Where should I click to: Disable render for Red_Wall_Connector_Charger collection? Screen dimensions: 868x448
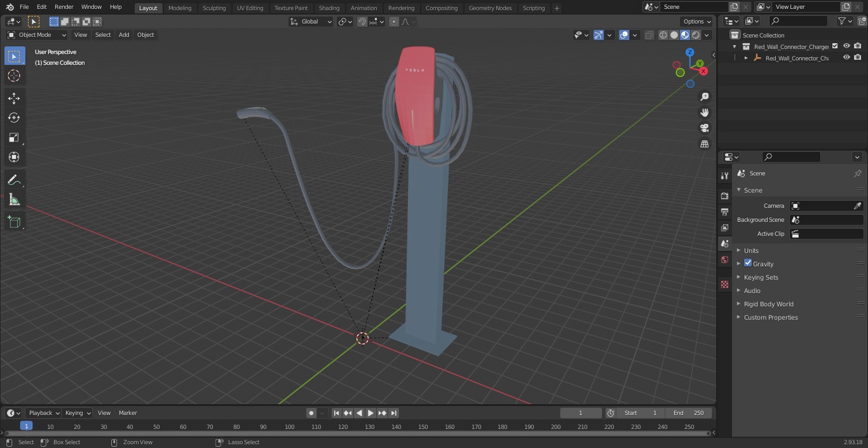point(858,46)
